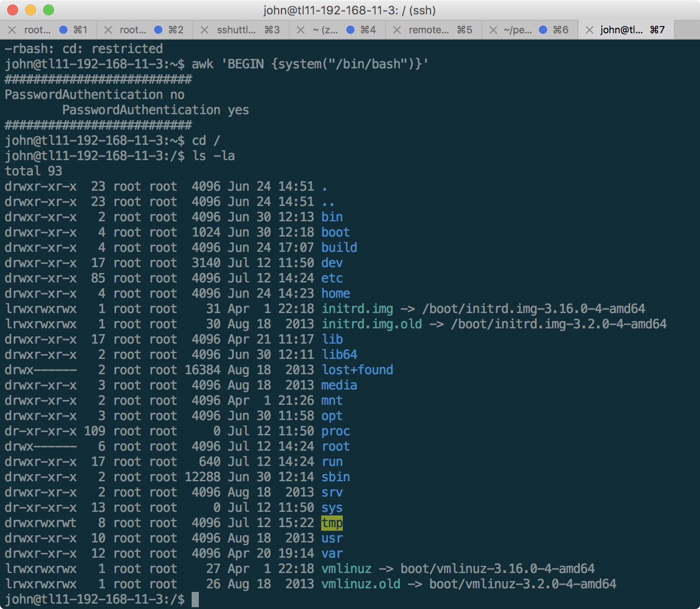700x609 pixels.
Task: Click the cursor block at the last prompt
Action: click(x=195, y=599)
